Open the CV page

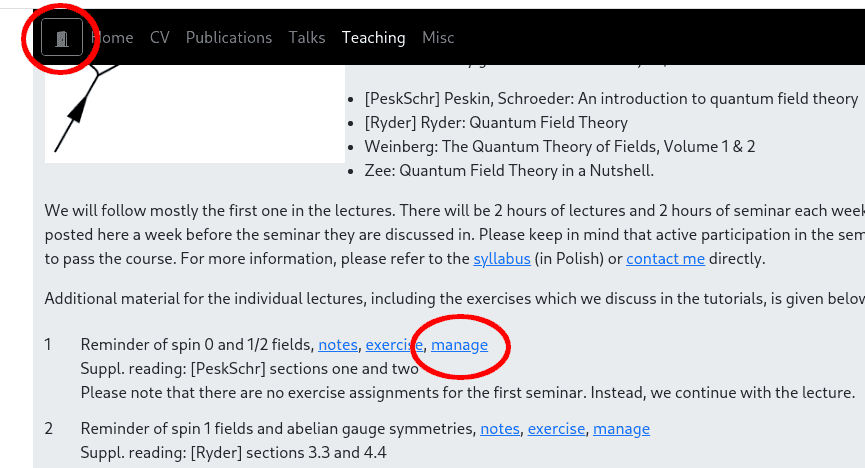(x=159, y=38)
